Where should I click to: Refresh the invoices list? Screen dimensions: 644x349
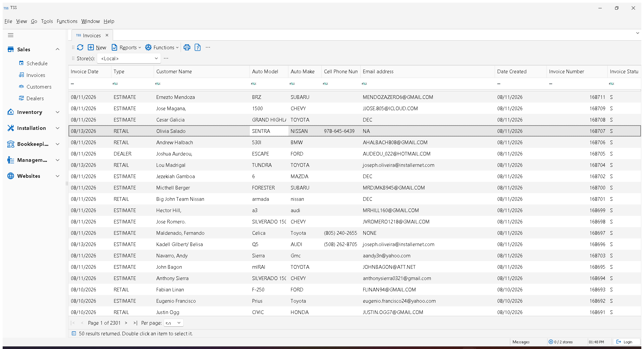(x=80, y=47)
